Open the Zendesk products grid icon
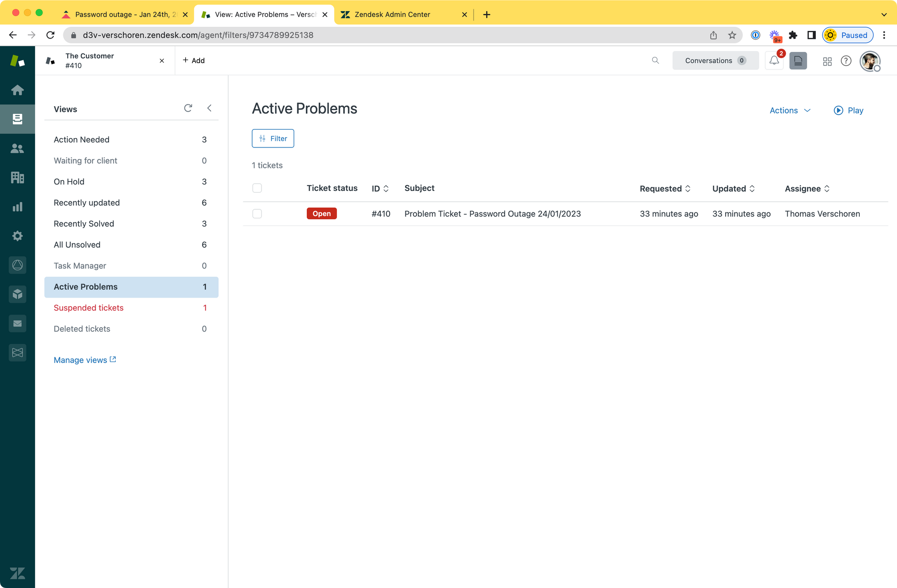The height and width of the screenshot is (588, 897). tap(827, 61)
